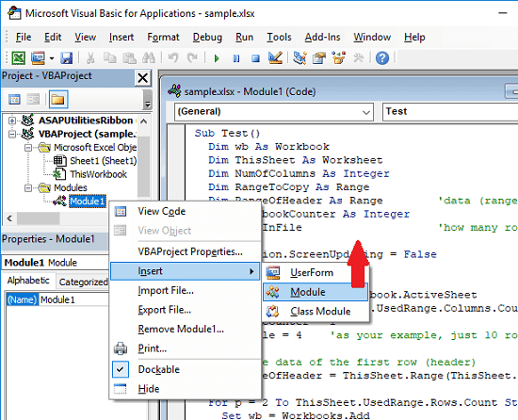Select Module1 in project tree
This screenshot has width=518, height=420.
point(88,202)
